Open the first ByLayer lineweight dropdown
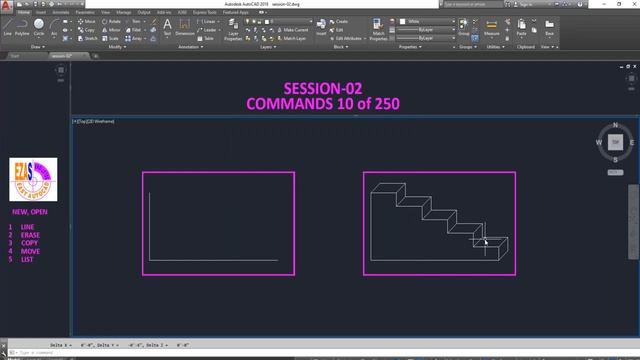Screen dimensions: 640x360 pyautogui.click(x=426, y=30)
